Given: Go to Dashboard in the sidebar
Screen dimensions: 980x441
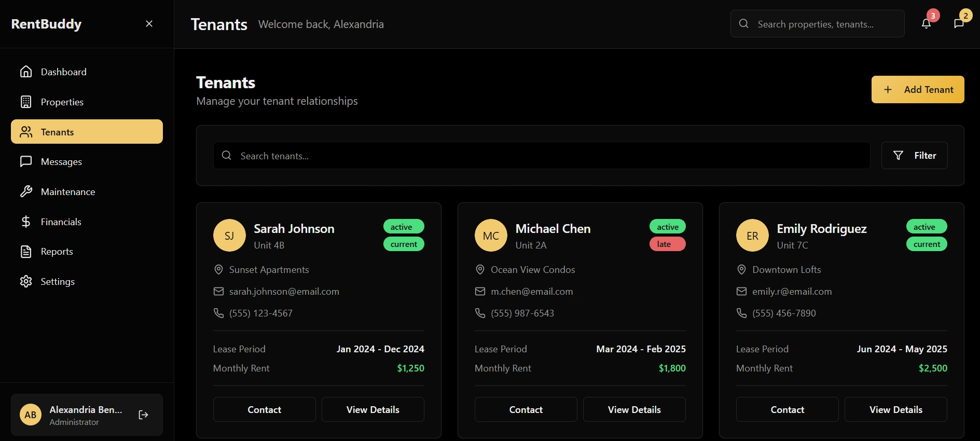Looking at the screenshot, I should click(63, 72).
